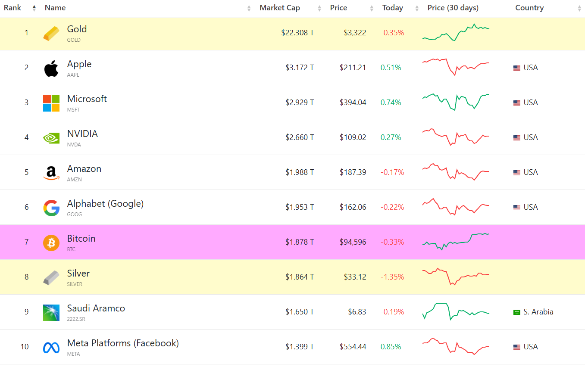588x367 pixels.
Task: Open the Silver entry
Action: point(78,273)
